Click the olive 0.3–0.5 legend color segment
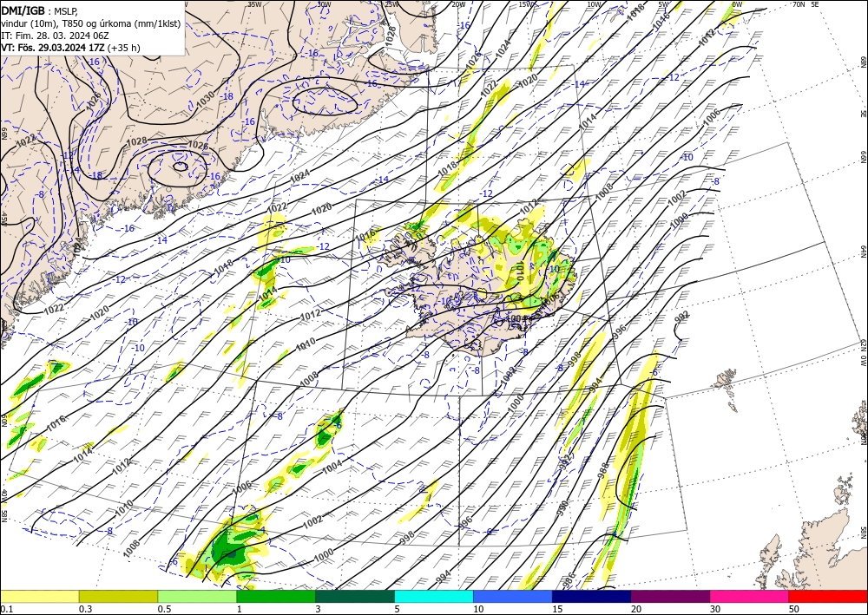Image resolution: width=868 pixels, height=615 pixels. pos(118,596)
